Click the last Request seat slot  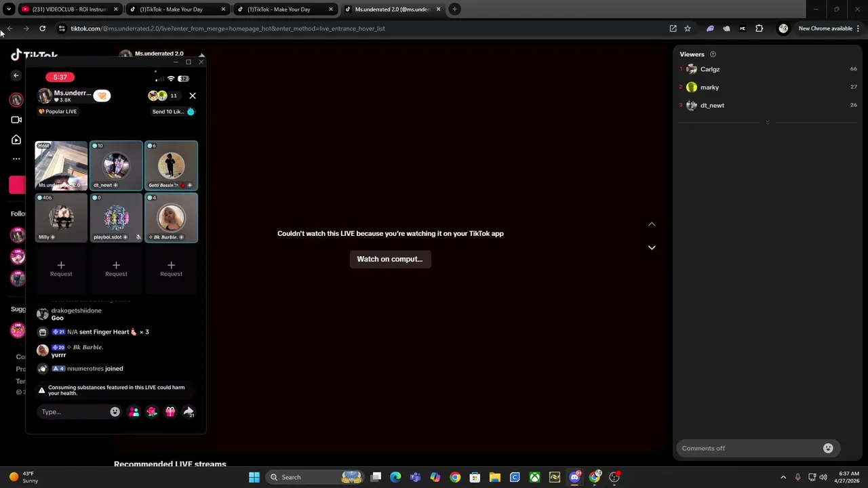tap(171, 268)
